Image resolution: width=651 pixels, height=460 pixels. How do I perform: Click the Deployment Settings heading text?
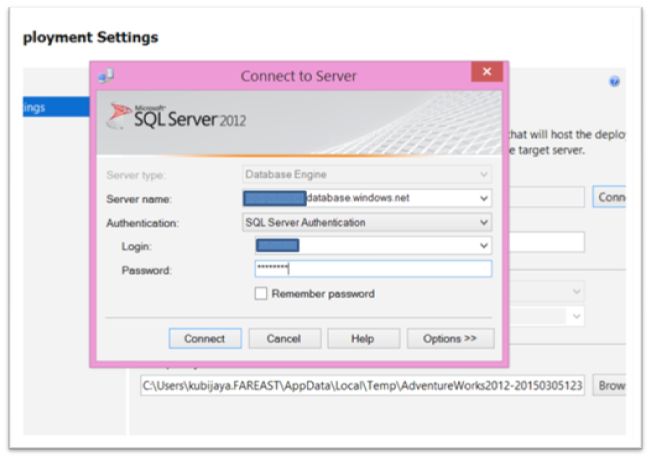point(91,37)
